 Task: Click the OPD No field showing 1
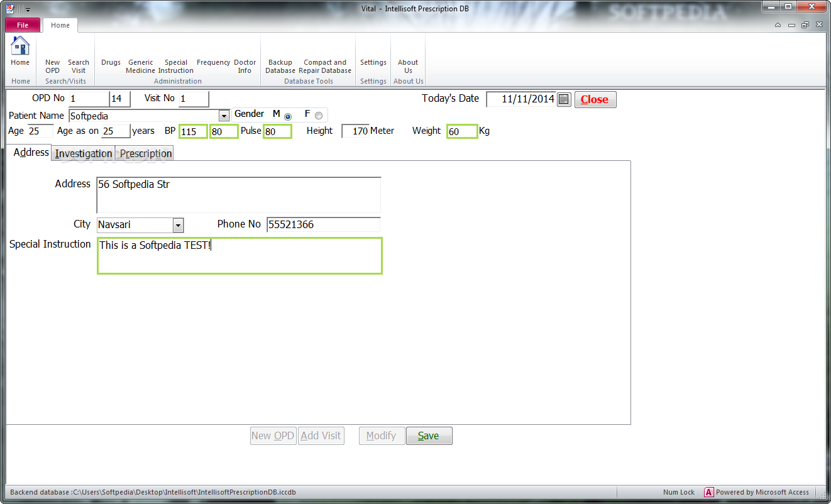coord(88,99)
